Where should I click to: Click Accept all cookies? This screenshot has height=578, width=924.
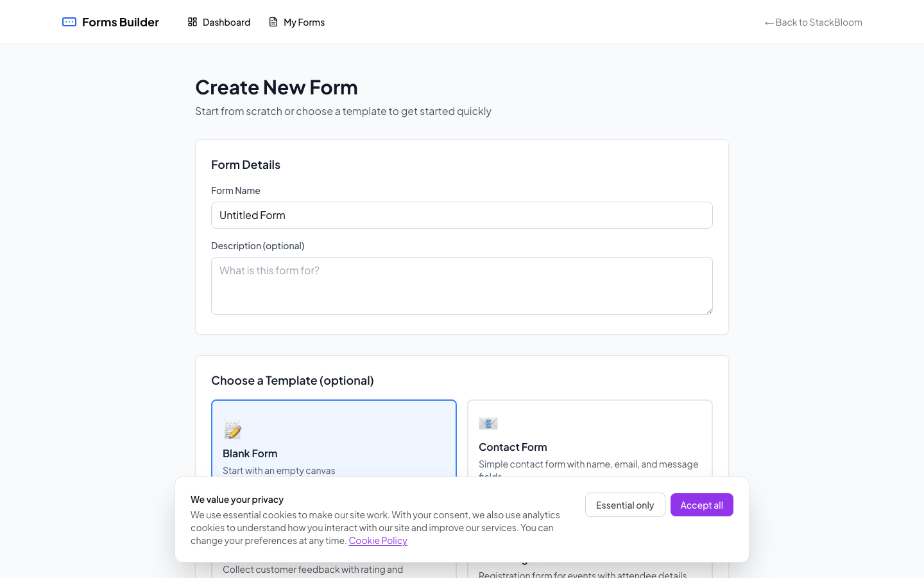coord(701,505)
